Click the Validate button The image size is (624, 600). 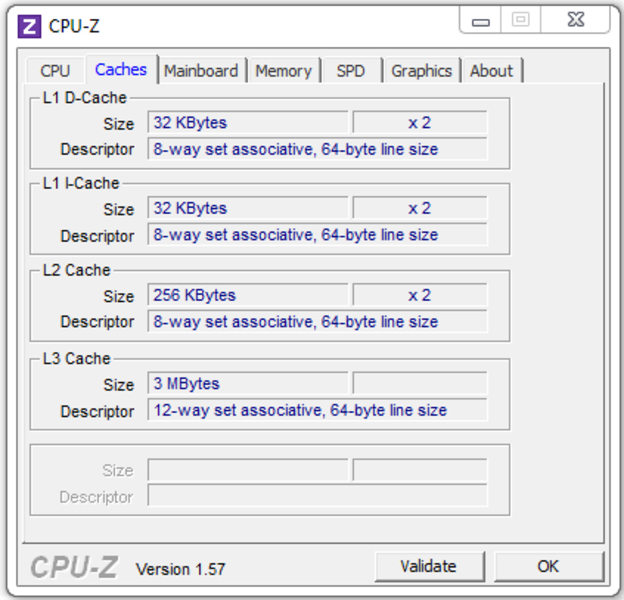click(429, 567)
